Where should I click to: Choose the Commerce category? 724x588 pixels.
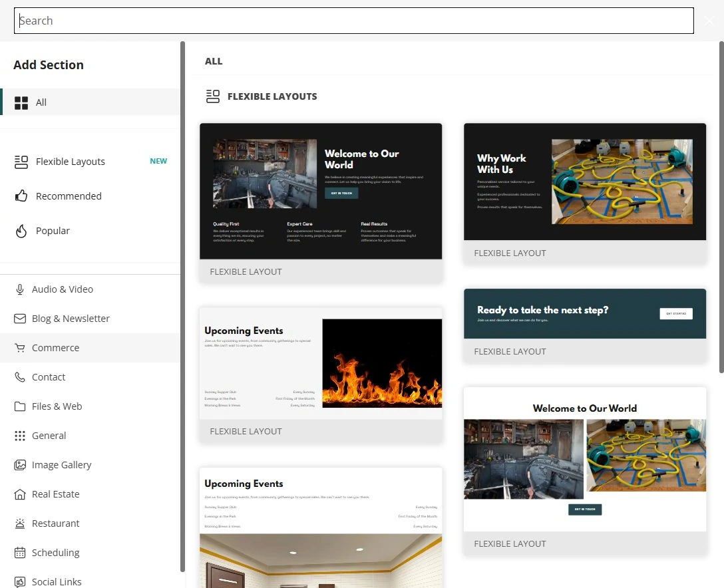point(55,348)
